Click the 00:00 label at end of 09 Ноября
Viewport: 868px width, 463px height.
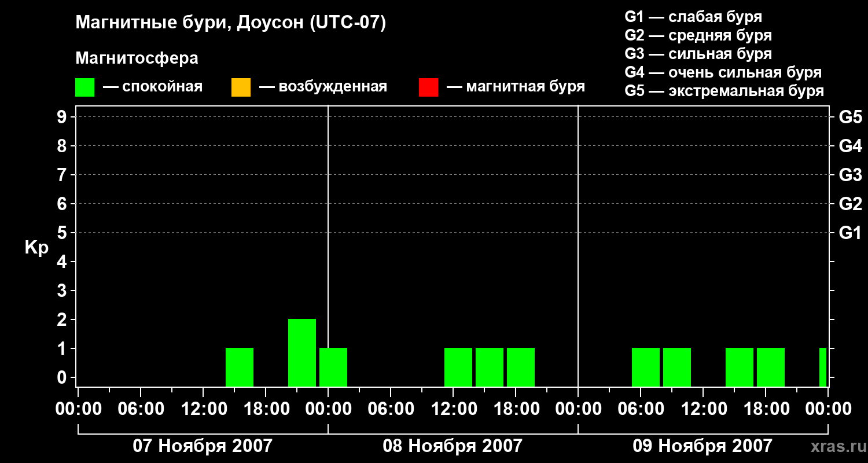pyautogui.click(x=829, y=409)
